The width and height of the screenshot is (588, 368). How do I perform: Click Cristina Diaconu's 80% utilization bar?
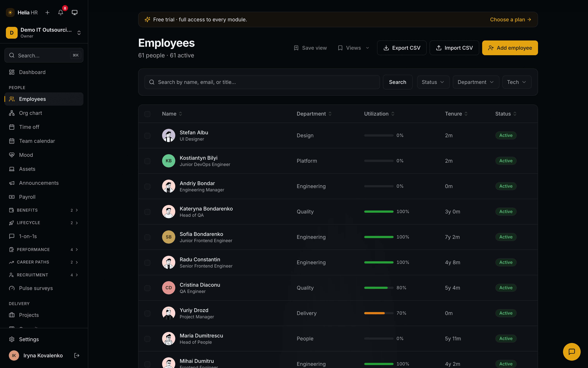click(x=379, y=288)
